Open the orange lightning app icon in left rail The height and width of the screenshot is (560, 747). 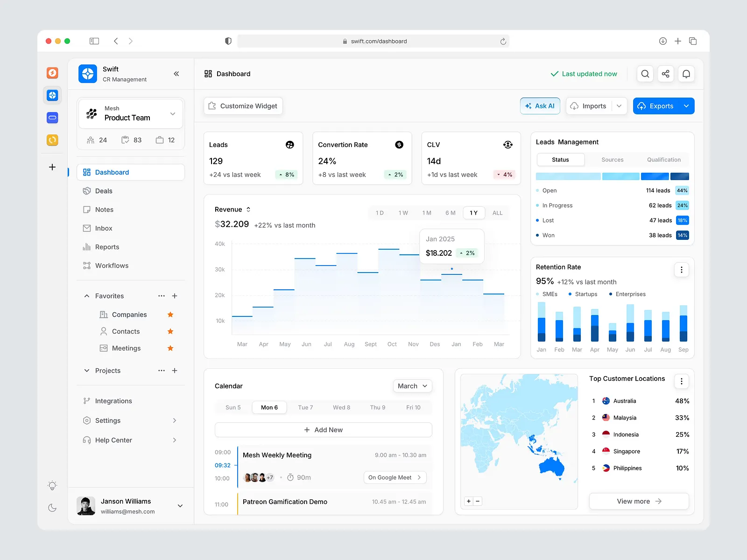52,73
